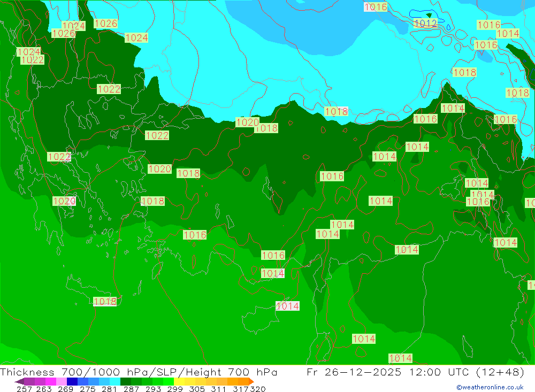Click the 287 legend value
The image size is (535, 392).
pyautogui.click(x=131, y=389)
